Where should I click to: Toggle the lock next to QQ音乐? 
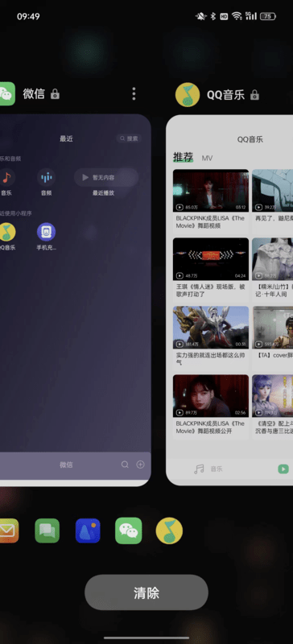pos(255,95)
